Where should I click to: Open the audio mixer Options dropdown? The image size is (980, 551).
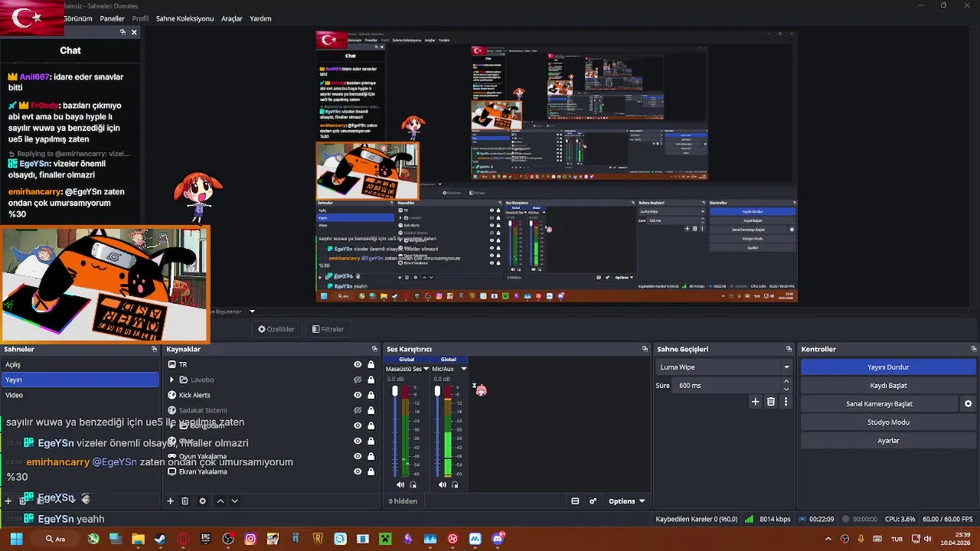(626, 501)
